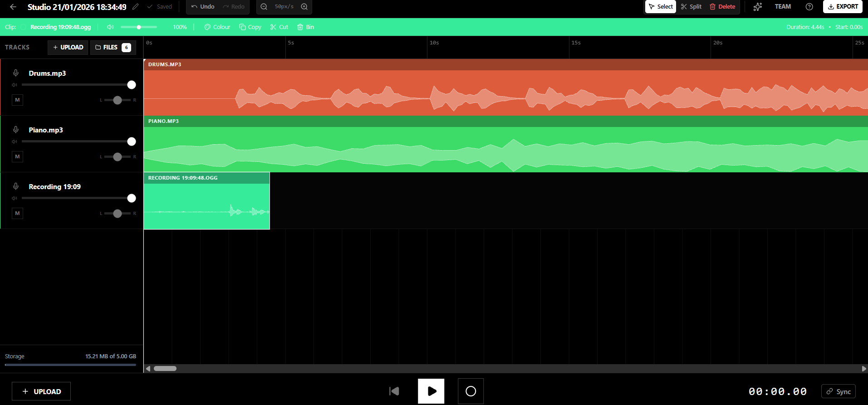Click the scrollbar right arrow
868x405 pixels.
864,368
